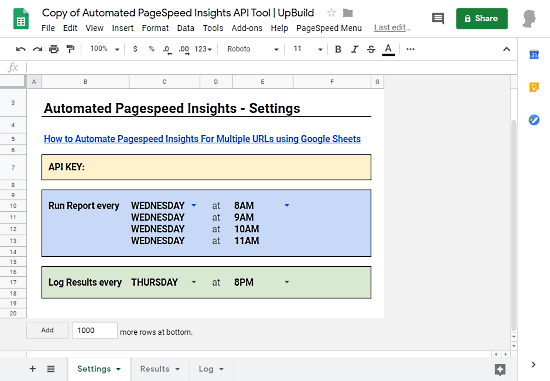Image resolution: width=550 pixels, height=381 pixels.
Task: Open the move to folder icon
Action: pos(348,13)
